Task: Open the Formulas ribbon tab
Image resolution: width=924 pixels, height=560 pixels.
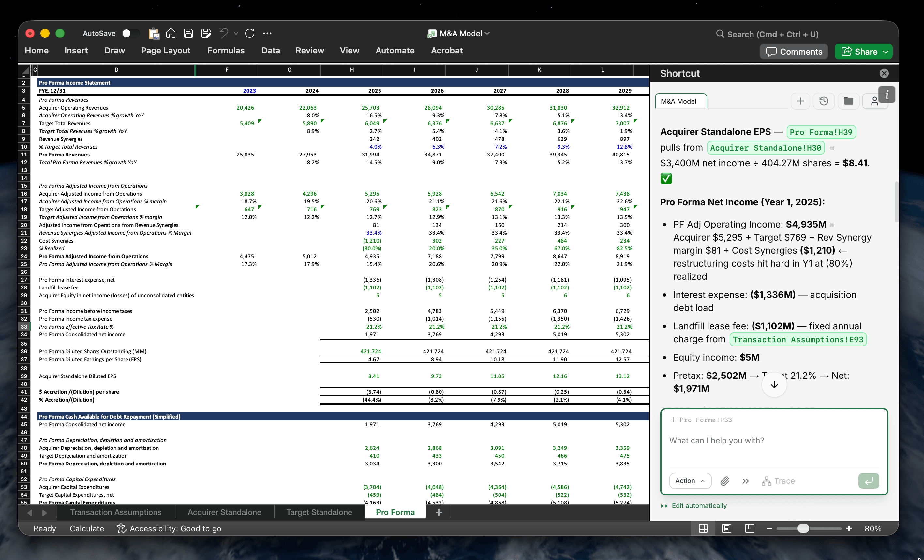Action: [x=226, y=51]
